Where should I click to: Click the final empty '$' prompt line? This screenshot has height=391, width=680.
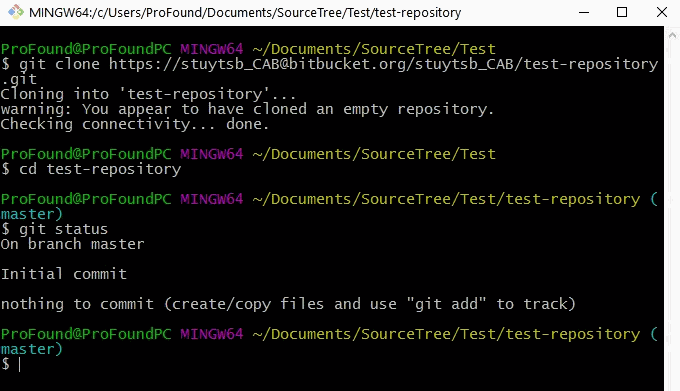point(11,364)
